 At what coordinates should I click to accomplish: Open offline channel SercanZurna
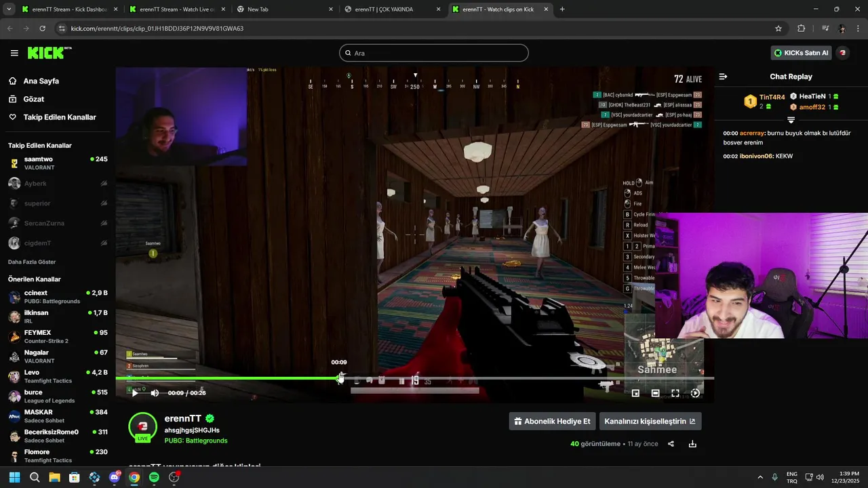(58, 223)
